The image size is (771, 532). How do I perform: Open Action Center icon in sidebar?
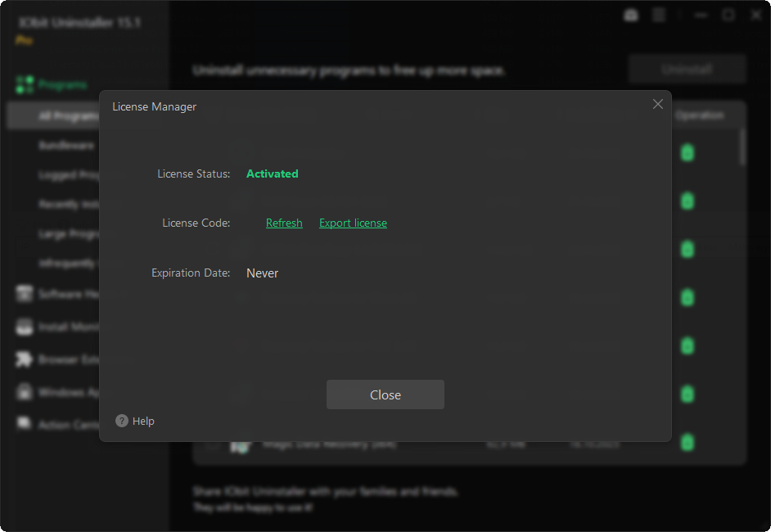point(24,423)
